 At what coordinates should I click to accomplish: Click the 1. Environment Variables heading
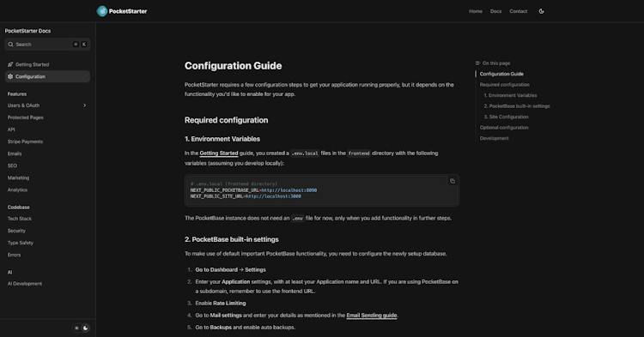(222, 139)
